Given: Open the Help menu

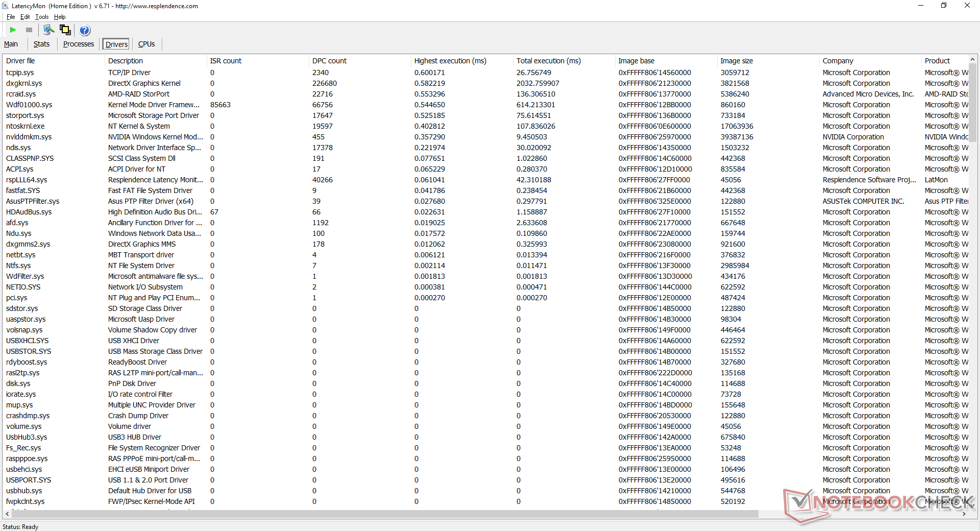Looking at the screenshot, I should click(60, 17).
